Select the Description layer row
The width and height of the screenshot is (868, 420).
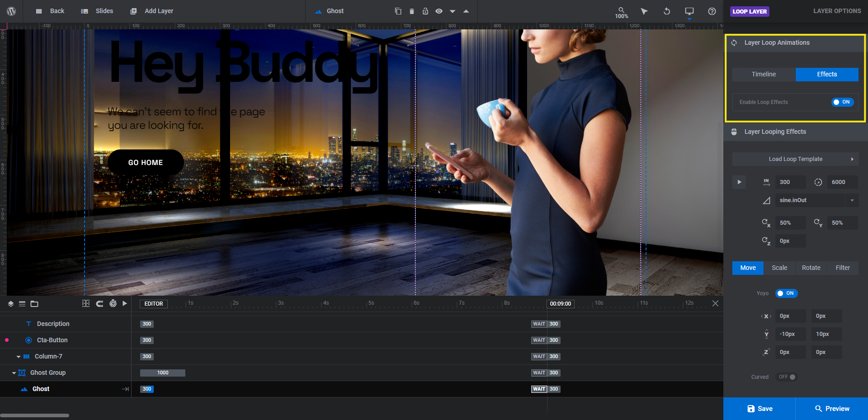[x=66, y=324]
